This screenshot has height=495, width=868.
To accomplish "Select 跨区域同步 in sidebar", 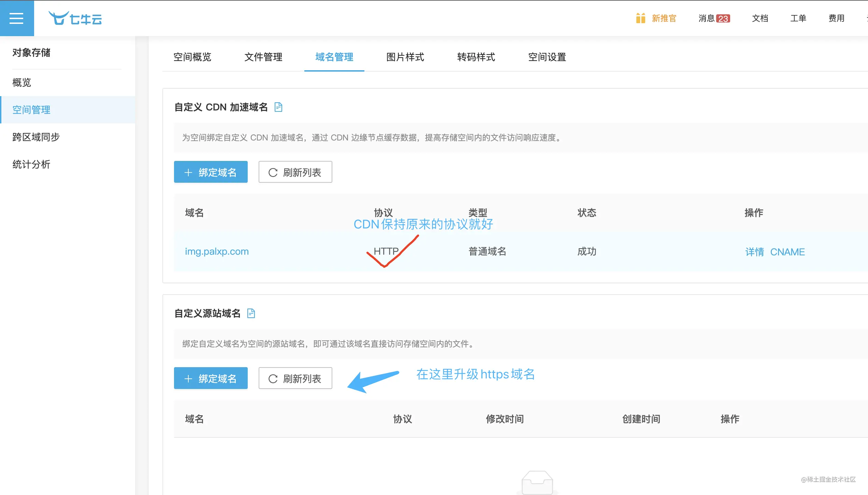I will pyautogui.click(x=68, y=137).
